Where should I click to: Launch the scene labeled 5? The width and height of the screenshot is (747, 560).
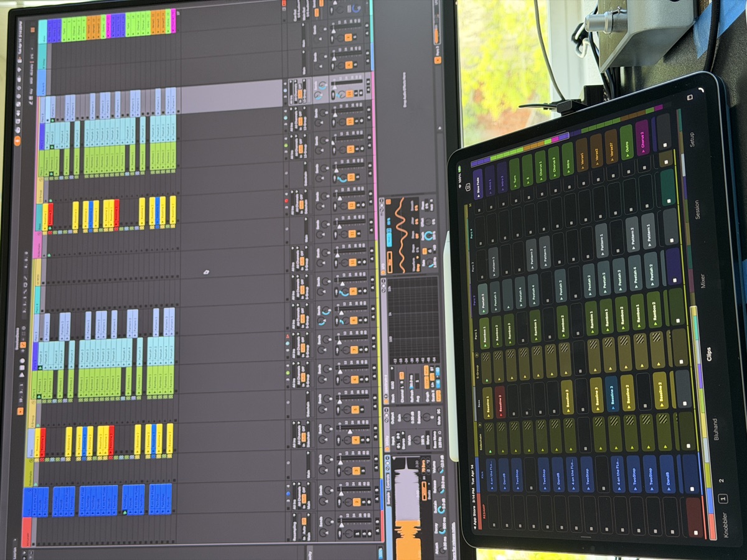click(x=528, y=170)
